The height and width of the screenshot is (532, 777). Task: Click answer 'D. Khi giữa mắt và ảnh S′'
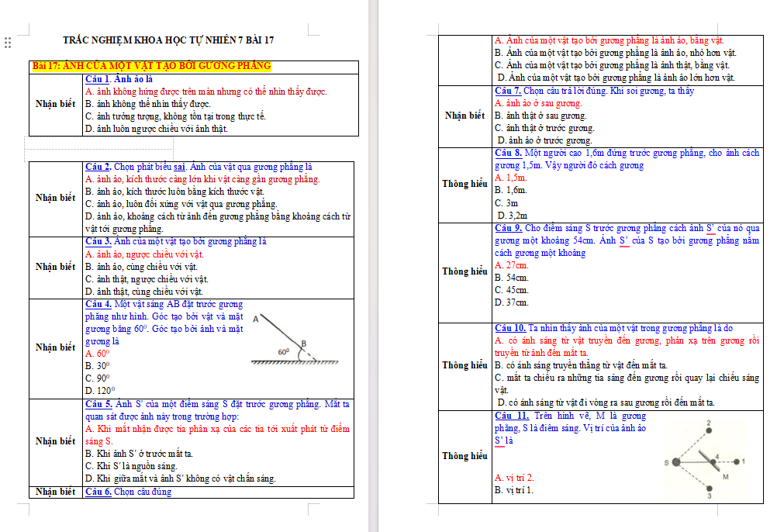[x=181, y=478]
